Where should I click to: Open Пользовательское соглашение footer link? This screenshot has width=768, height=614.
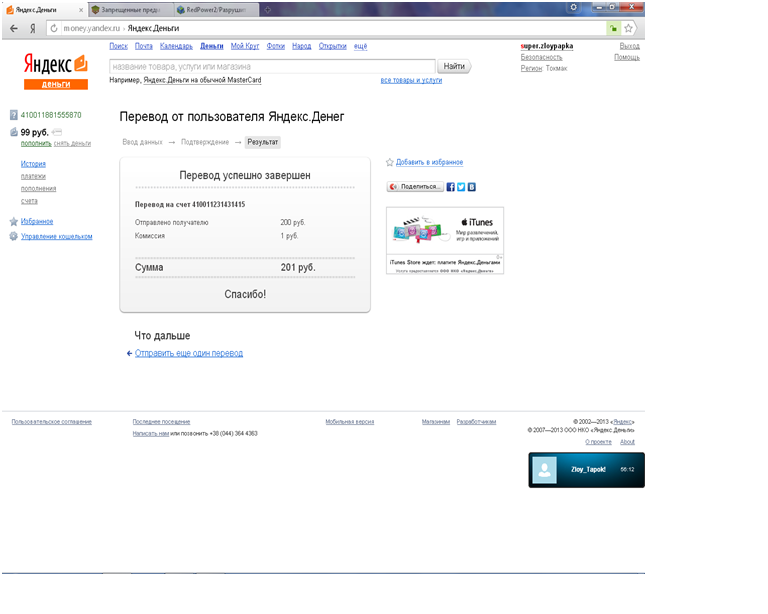[x=51, y=422]
